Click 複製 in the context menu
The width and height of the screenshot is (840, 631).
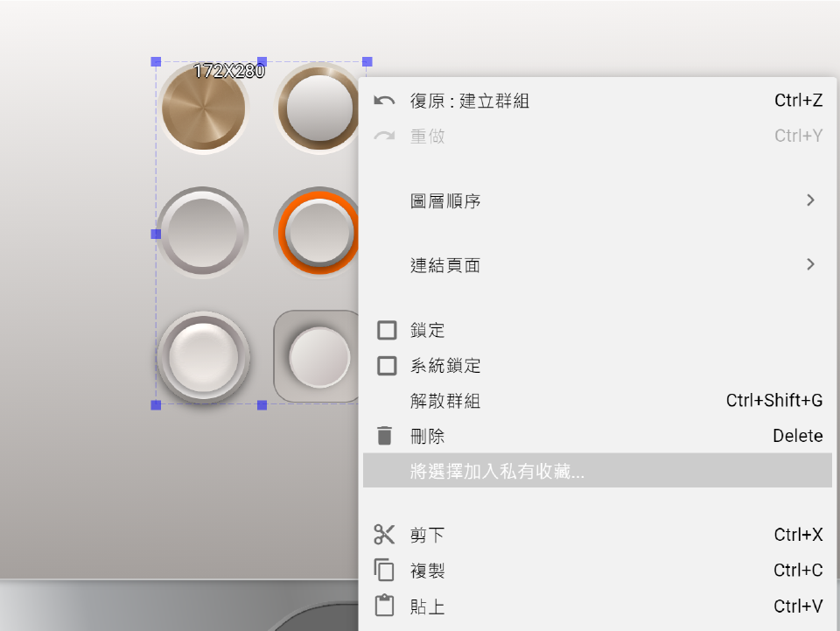(x=428, y=571)
